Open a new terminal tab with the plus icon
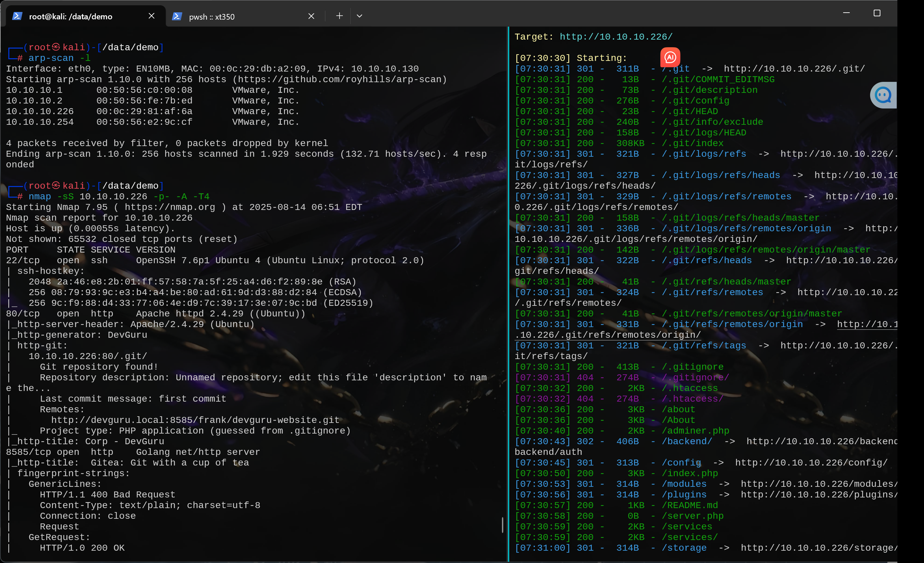Viewport: 924px width, 563px height. [x=339, y=16]
